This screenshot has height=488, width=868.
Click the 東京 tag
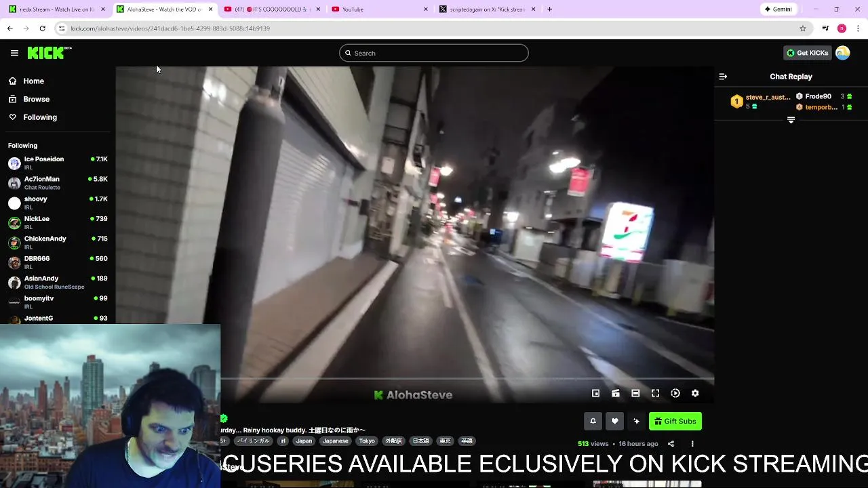coord(445,441)
